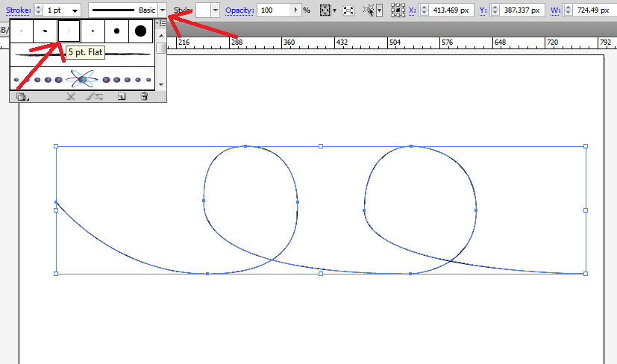Click the left-middle bounding box handle

(56, 210)
